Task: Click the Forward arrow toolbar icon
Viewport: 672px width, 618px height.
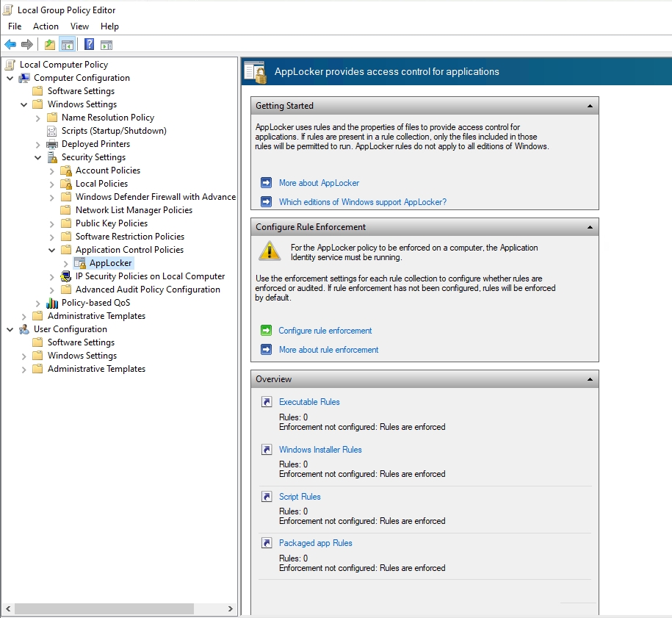Action: click(27, 45)
